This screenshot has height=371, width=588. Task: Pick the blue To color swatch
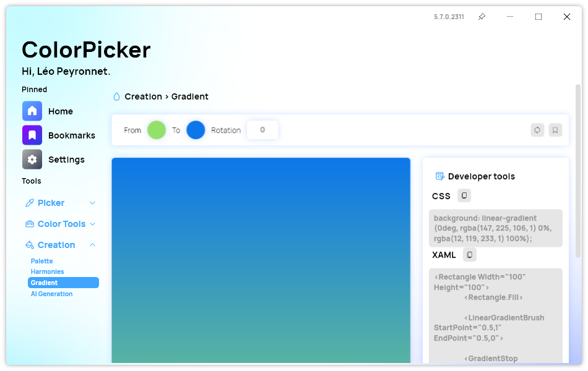(x=196, y=130)
